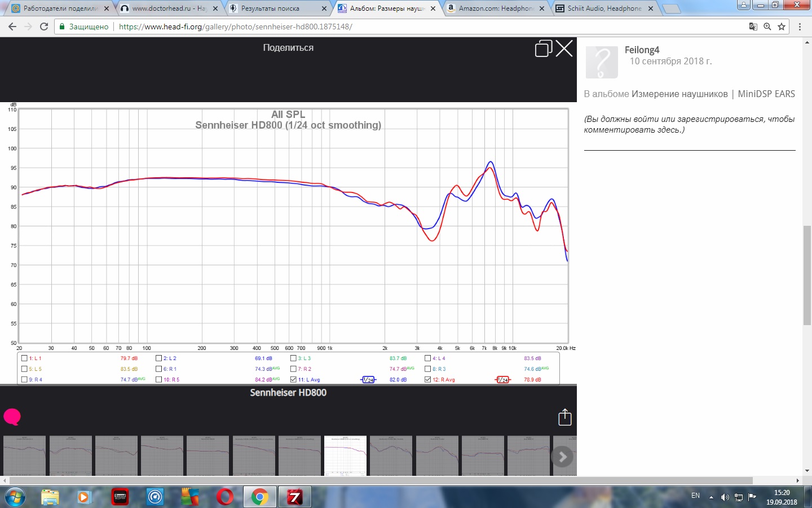Image resolution: width=812 pixels, height=508 pixels.
Task: Toggle the 11: L Avg checkbox in graph legend
Action: 293,379
